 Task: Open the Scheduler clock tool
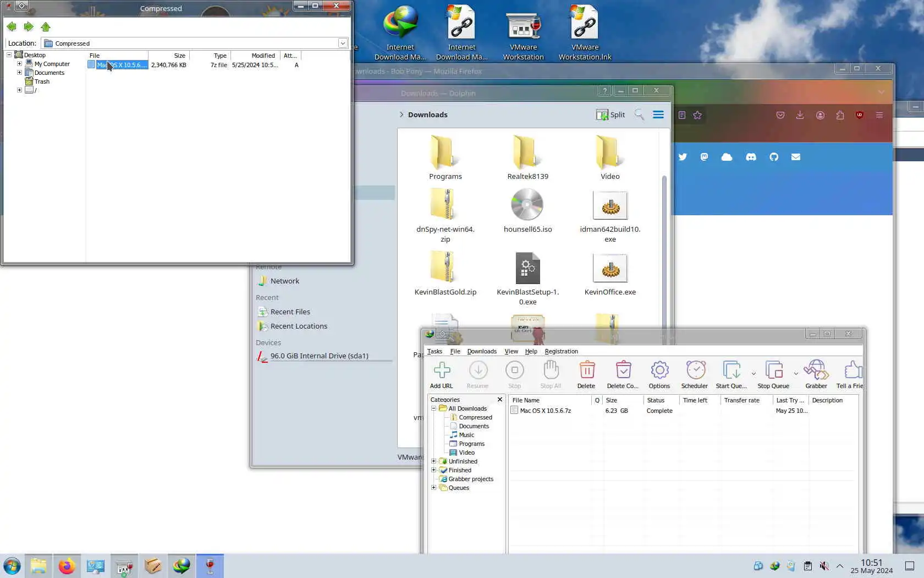click(695, 374)
